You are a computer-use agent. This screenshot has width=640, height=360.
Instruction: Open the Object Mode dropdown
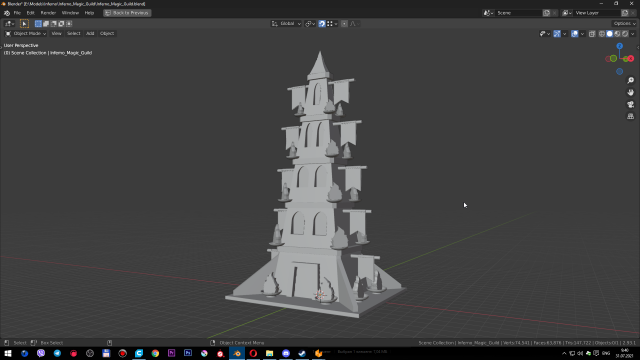26,33
